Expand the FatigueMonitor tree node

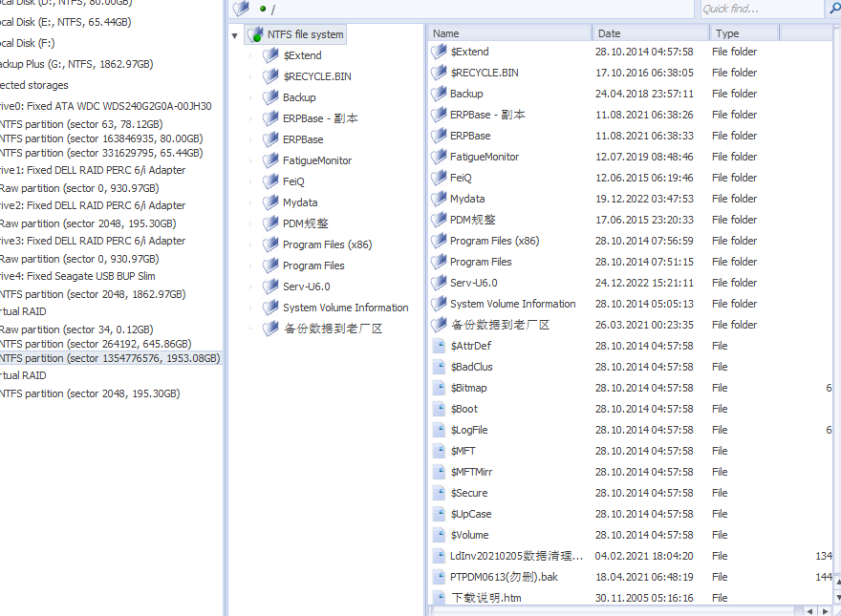pos(250,160)
